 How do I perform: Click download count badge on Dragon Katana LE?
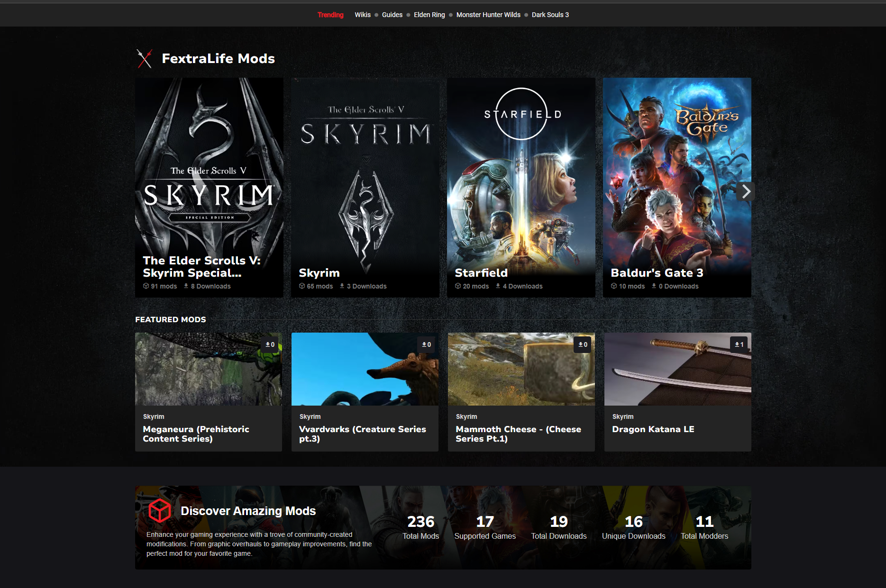click(x=739, y=344)
